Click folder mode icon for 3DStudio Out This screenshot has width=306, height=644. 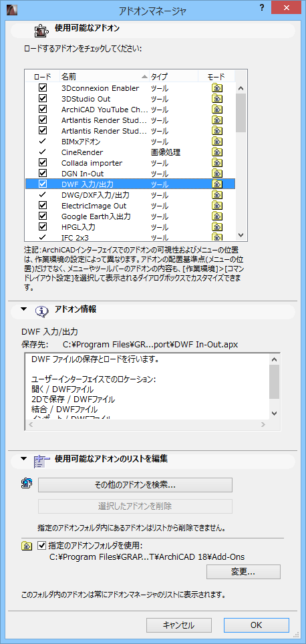point(217,99)
